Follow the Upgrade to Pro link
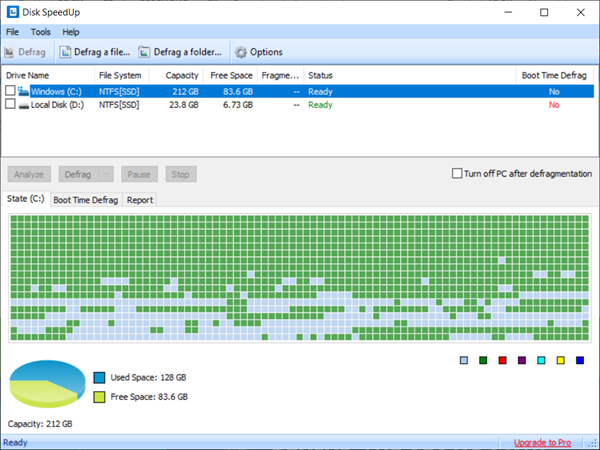This screenshot has width=600, height=450. (543, 443)
